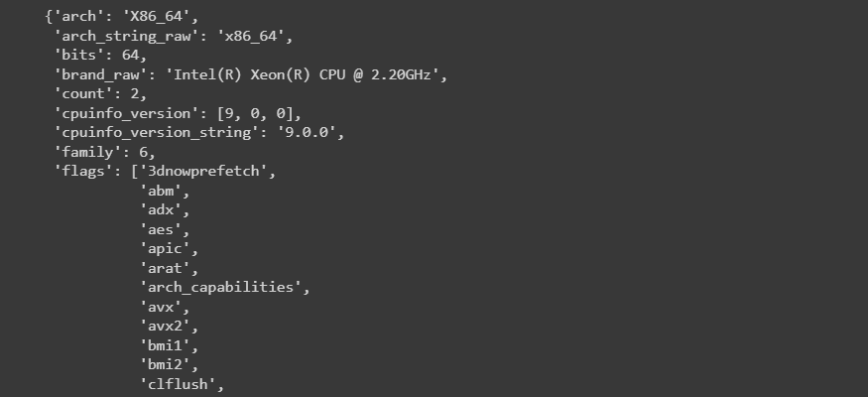Click the 'abm' flag entry
This screenshot has width=868, height=397.
click(161, 190)
